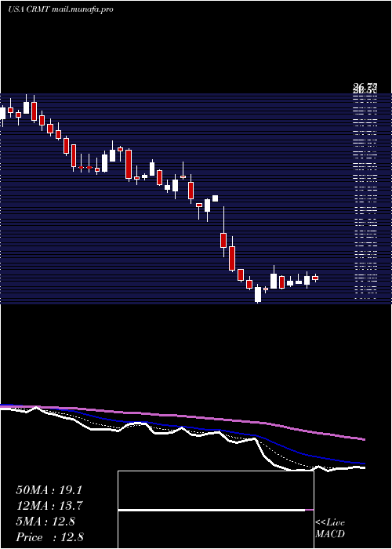Click the 'Price : 12.8' label
Image resolution: width=392 pixels, height=549 pixels.
[49, 537]
